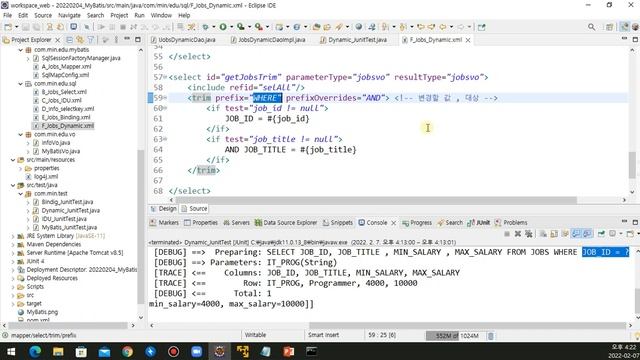The width and height of the screenshot is (640, 360).
Task: Open the Run button dropdown arrow
Action: (231, 27)
